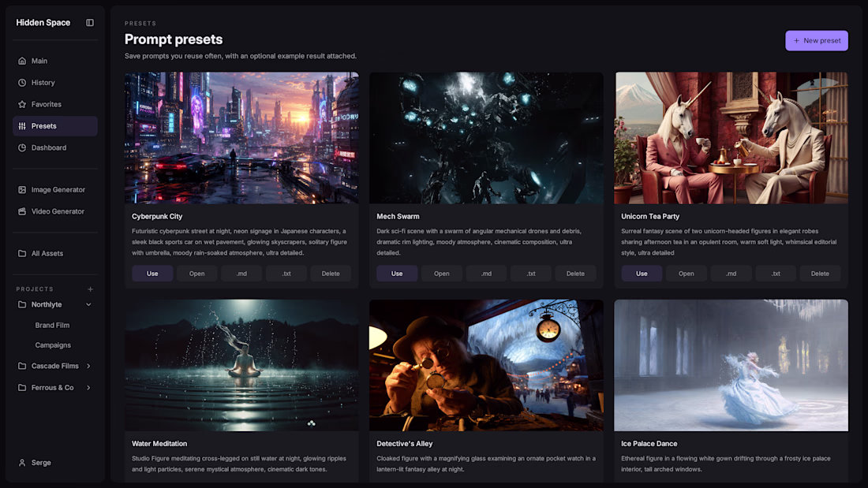Collapse the Northlyte project chevron
868x488 pixels.
click(x=88, y=304)
